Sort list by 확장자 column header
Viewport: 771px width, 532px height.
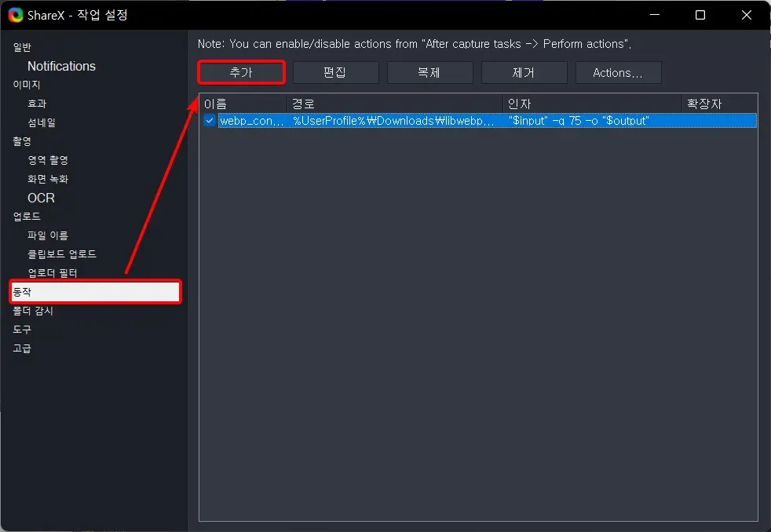click(720, 104)
